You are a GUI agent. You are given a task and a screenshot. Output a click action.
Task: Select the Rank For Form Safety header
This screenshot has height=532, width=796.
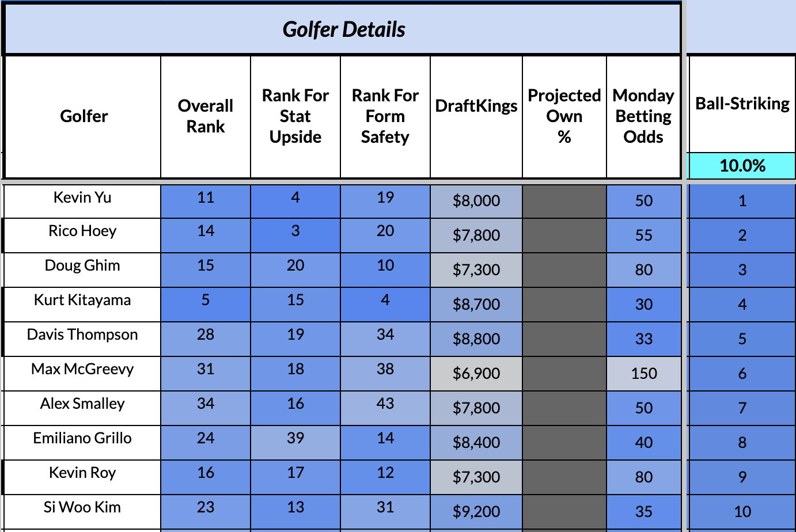[385, 117]
